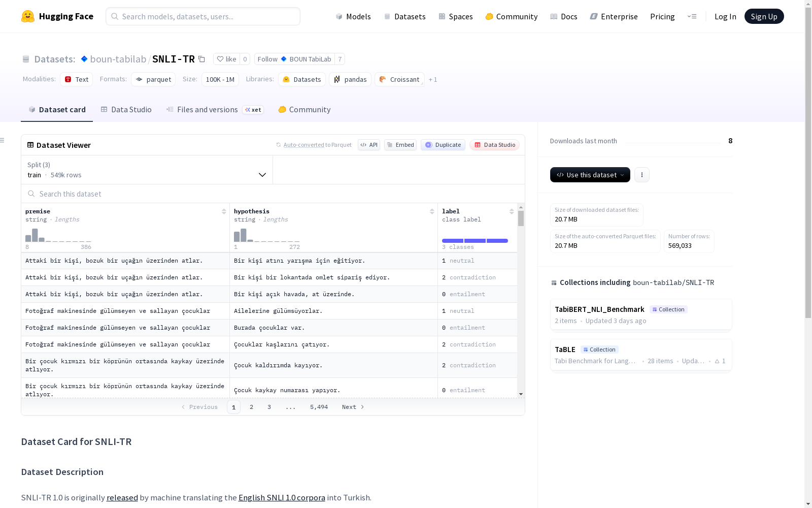This screenshot has width=812, height=508.
Task: Switch to the Data Studio tab
Action: point(126,110)
